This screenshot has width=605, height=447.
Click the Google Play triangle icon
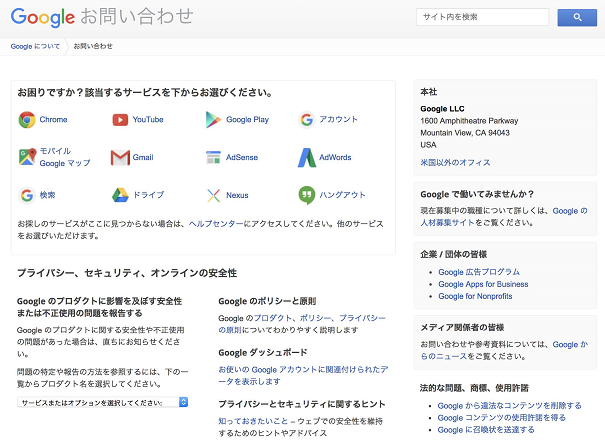point(213,120)
